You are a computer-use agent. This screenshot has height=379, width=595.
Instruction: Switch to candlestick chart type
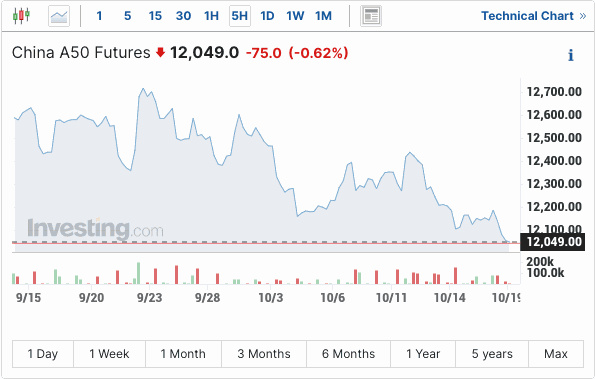(x=21, y=16)
